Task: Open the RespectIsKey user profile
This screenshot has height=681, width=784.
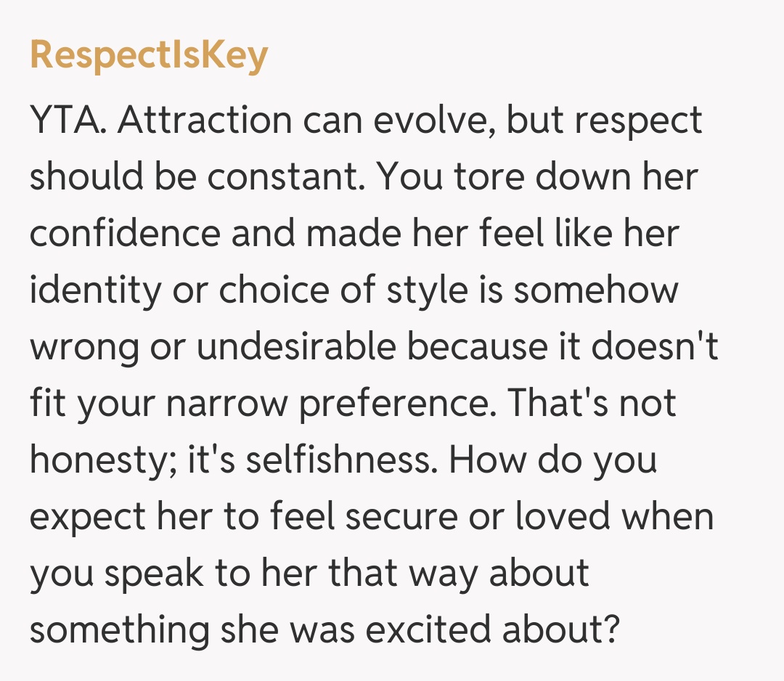Action: pyautogui.click(x=149, y=56)
